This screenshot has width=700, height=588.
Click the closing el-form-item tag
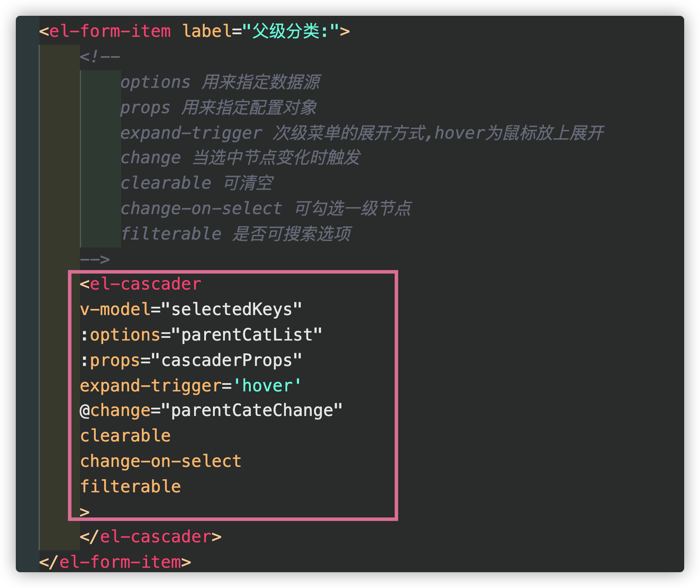115,562
